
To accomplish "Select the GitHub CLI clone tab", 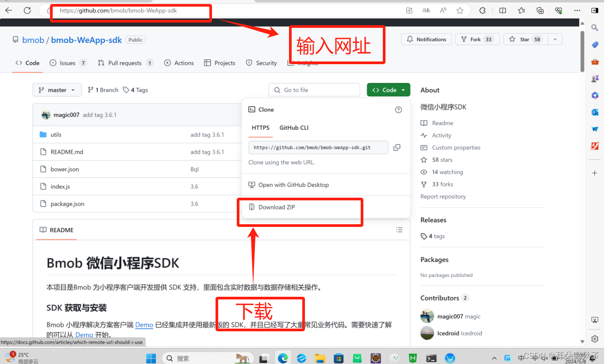I will tap(294, 127).
